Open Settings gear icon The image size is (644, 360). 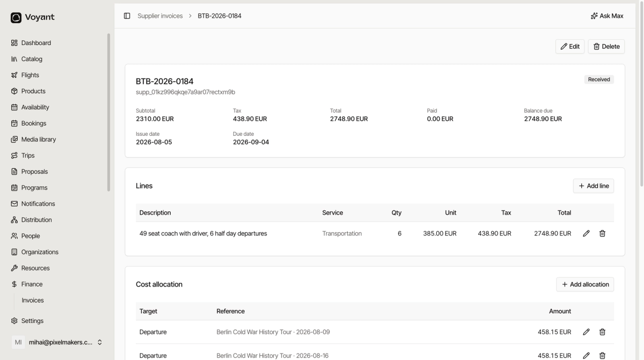[x=14, y=321]
